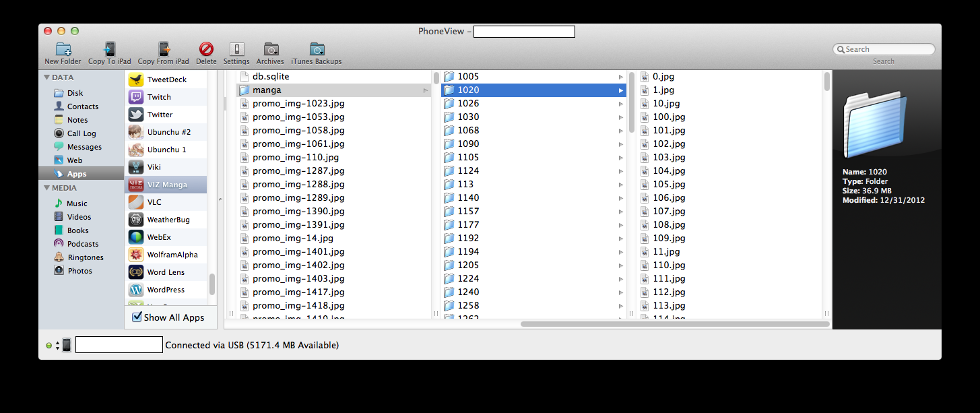Select Contacts in the sidebar
This screenshot has width=980, height=413.
[x=82, y=106]
